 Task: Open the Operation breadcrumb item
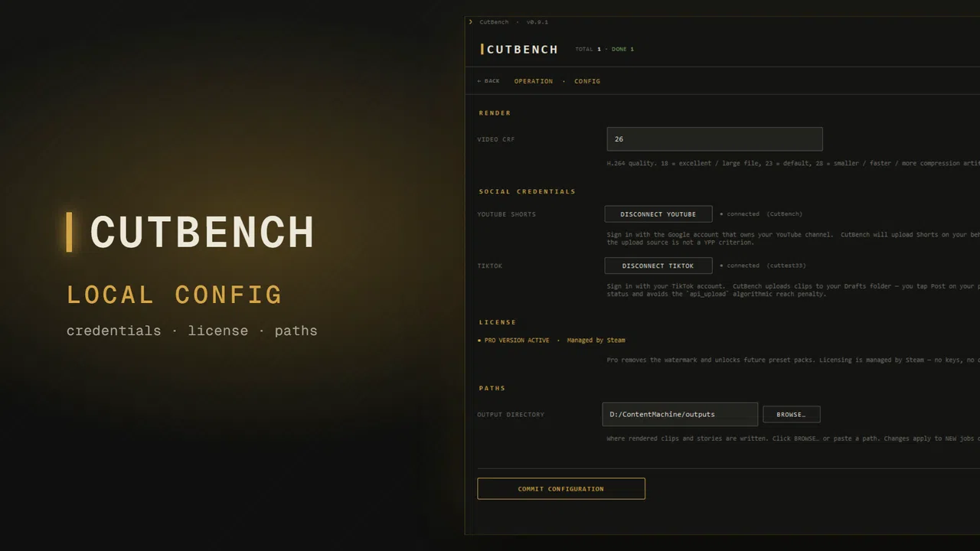point(534,81)
